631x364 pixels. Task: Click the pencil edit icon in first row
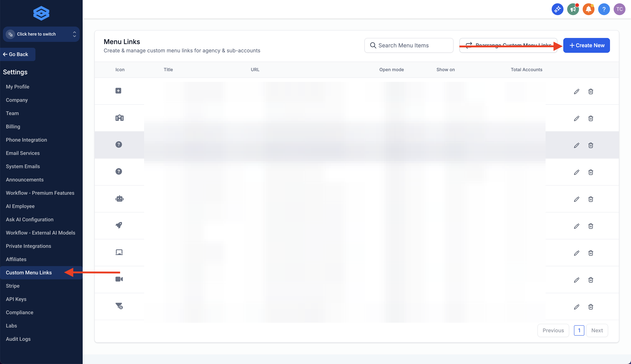pos(576,91)
